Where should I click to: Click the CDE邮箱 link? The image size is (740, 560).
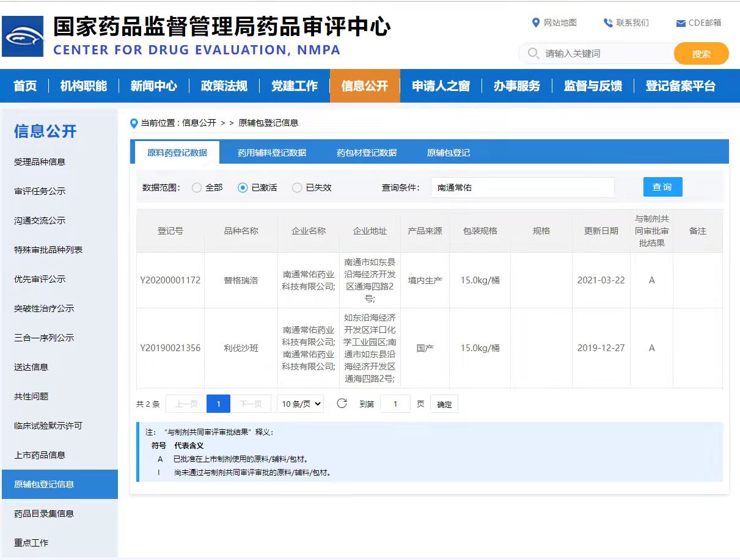(x=705, y=23)
